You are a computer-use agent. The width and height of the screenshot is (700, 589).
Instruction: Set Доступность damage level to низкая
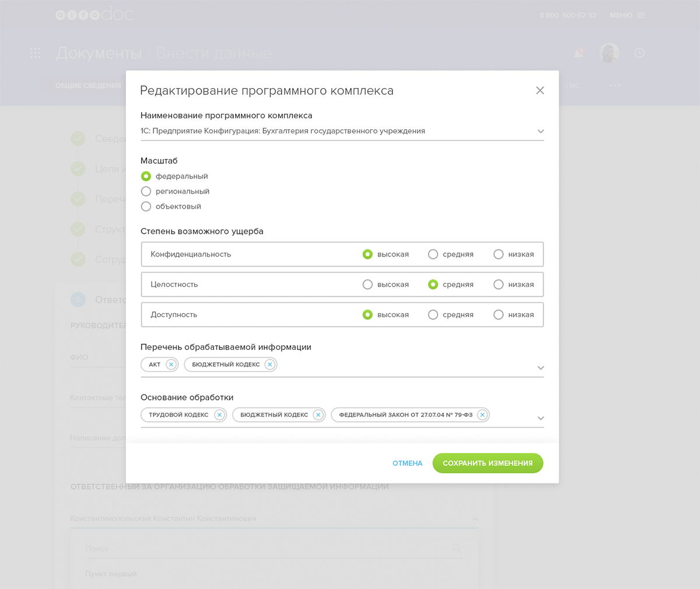(x=498, y=315)
